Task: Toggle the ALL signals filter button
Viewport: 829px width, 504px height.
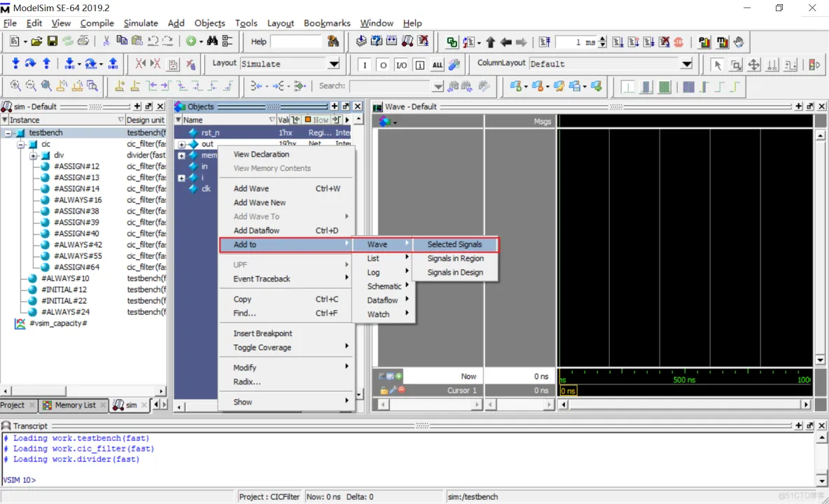Action: [437, 65]
